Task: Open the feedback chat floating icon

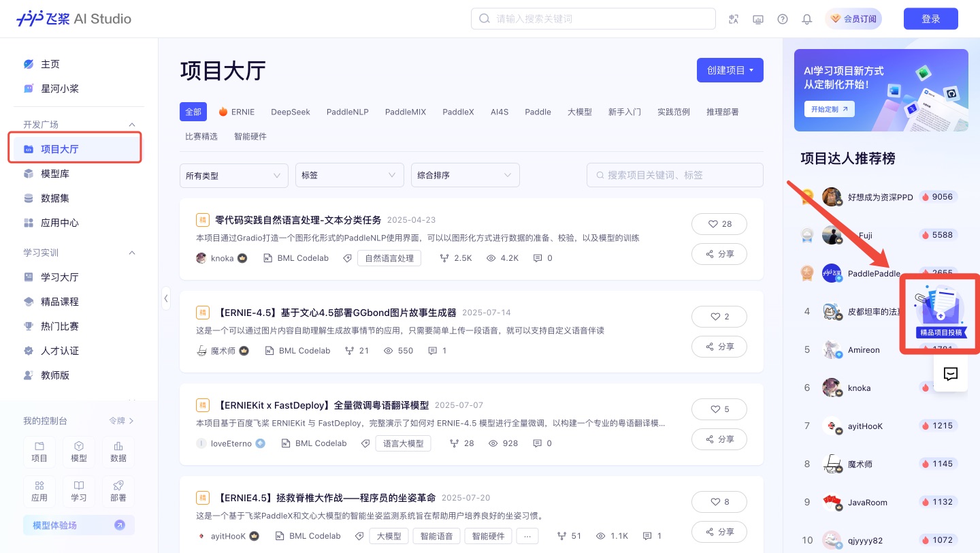Action: point(951,374)
